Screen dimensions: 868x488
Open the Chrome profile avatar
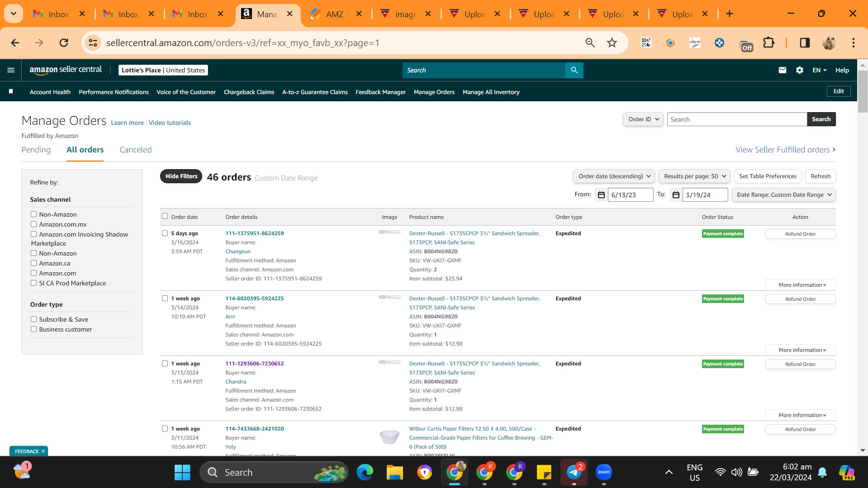[829, 43]
